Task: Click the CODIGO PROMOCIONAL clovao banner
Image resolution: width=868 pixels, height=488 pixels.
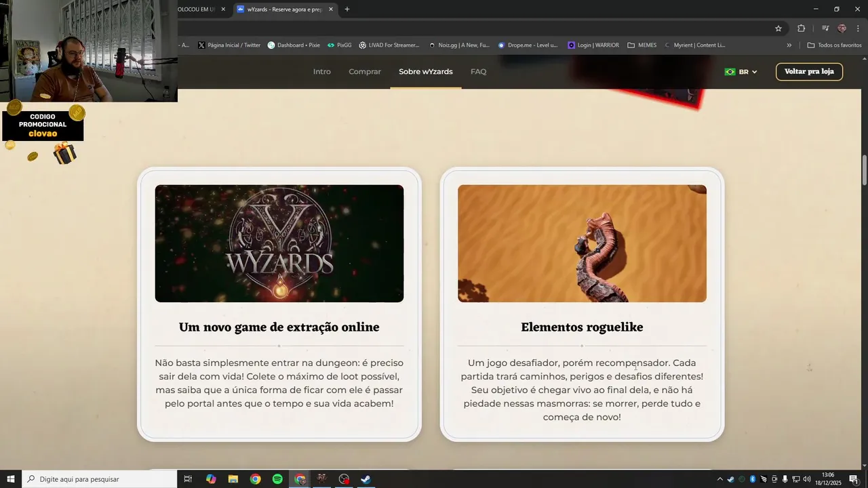Action: [x=43, y=125]
